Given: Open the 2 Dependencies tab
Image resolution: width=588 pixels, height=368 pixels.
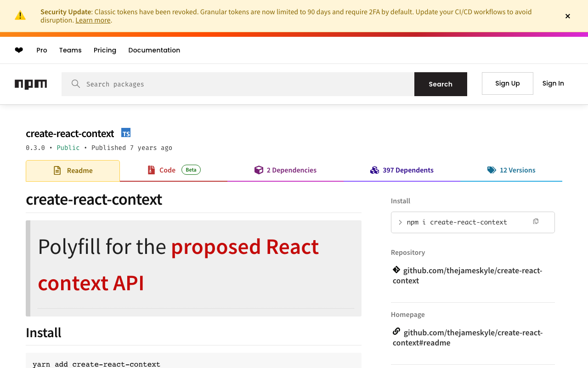Looking at the screenshot, I should click(285, 170).
